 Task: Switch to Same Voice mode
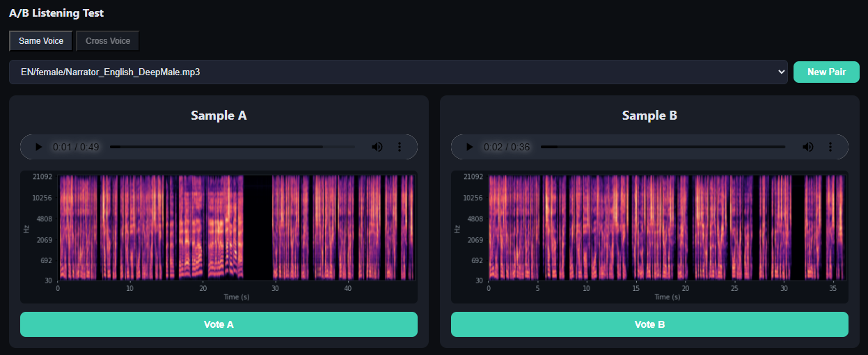point(41,41)
